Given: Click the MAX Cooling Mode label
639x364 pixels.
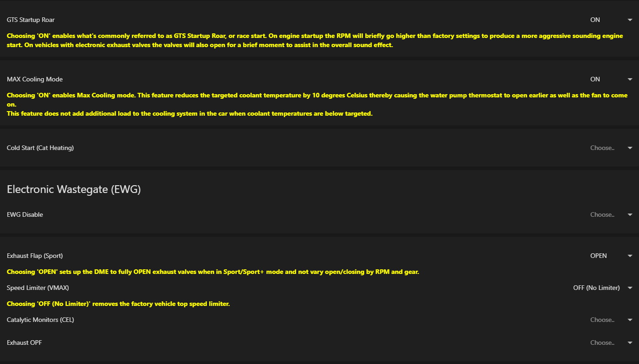Looking at the screenshot, I should coord(35,79).
